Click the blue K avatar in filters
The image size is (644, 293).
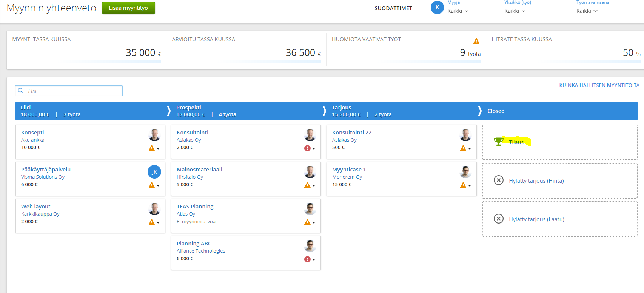pos(437,7)
